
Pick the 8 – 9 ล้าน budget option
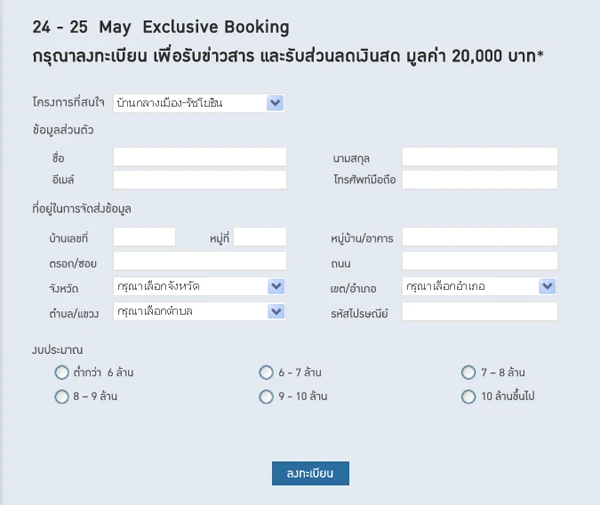click(62, 396)
